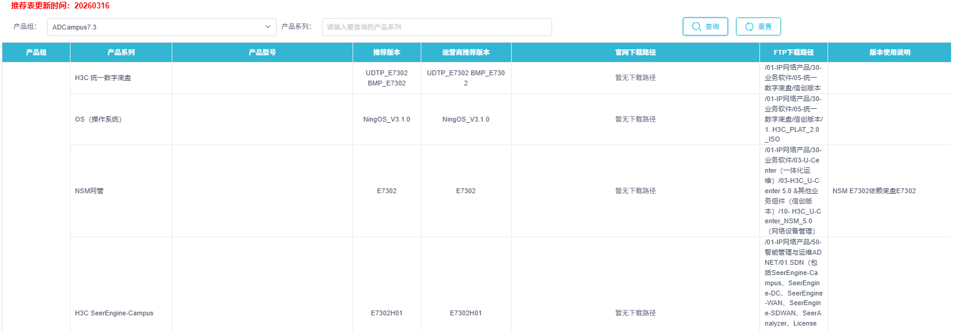The height and width of the screenshot is (331, 980).
Task: Open the 产品组 dropdown arrow
Action: (268, 27)
